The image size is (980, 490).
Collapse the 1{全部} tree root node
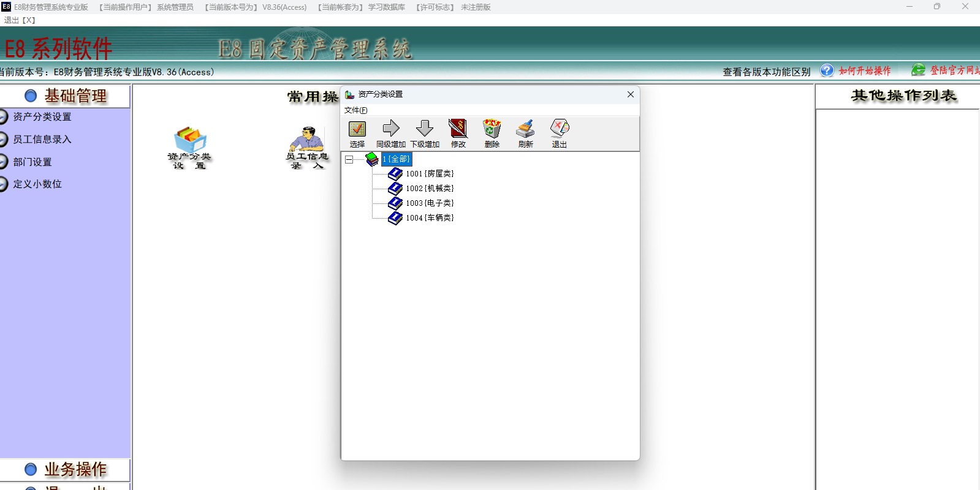coord(349,159)
